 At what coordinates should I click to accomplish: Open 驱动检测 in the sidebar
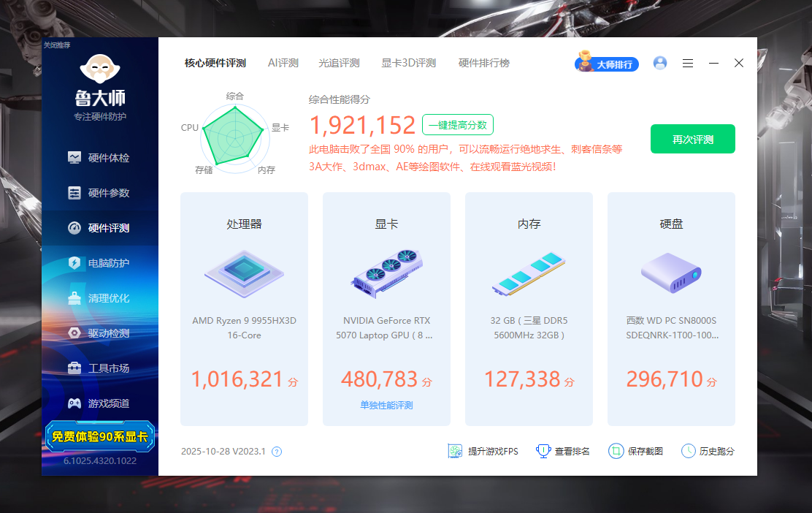point(99,333)
